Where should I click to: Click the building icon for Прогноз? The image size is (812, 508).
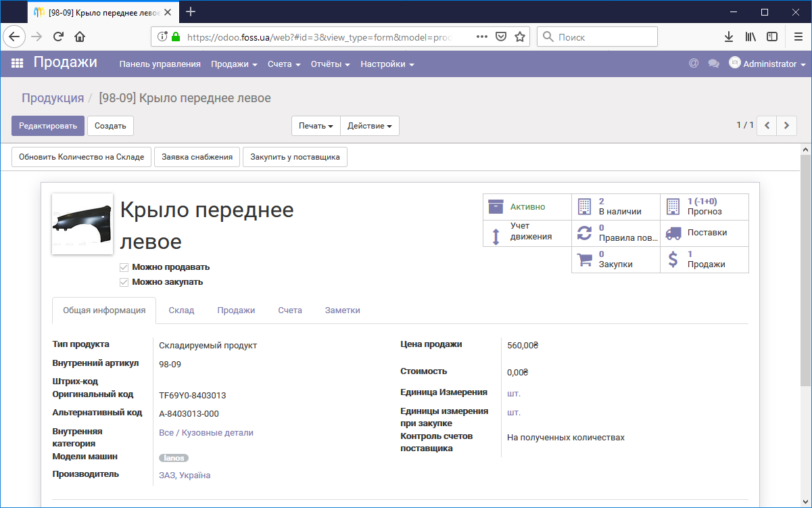[x=673, y=206]
